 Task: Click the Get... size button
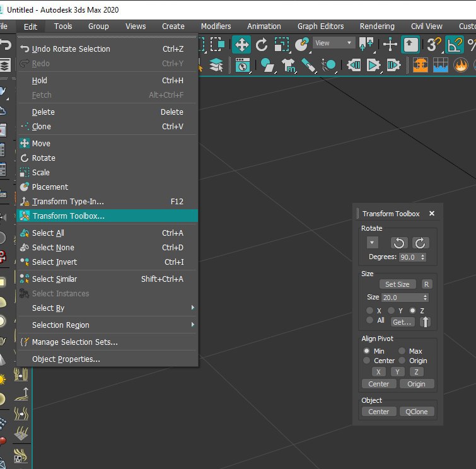402,321
